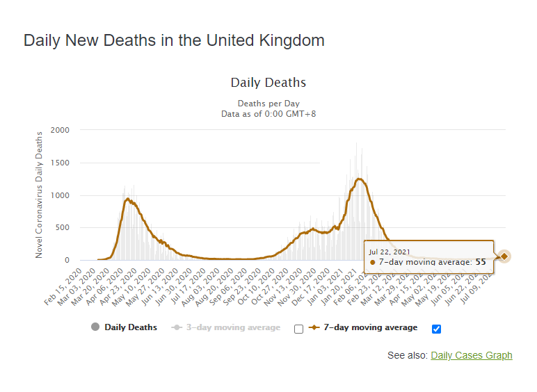This screenshot has width=537, height=392.
Task: Click the bullet dot inside the tooltip
Action: tap(372, 262)
